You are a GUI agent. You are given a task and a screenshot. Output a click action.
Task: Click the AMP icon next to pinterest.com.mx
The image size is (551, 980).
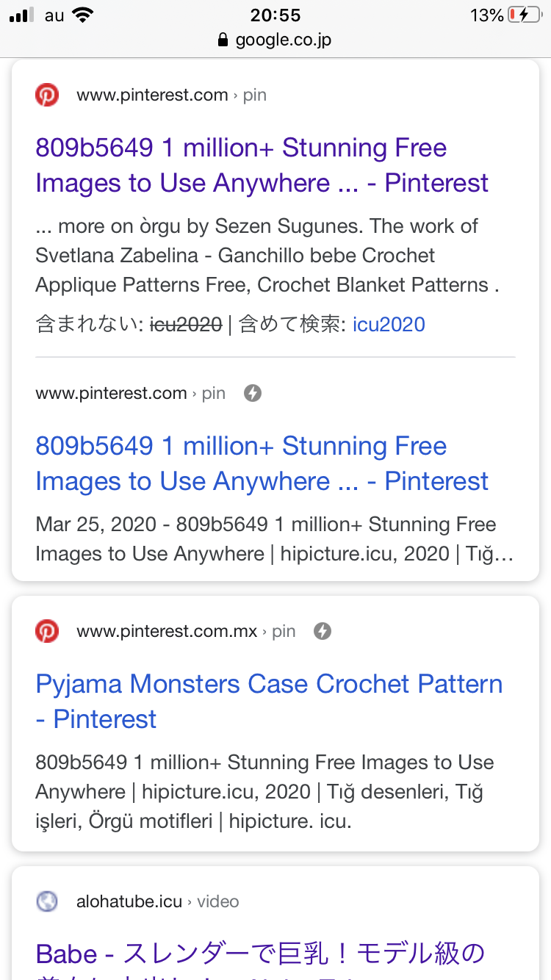[x=322, y=631]
